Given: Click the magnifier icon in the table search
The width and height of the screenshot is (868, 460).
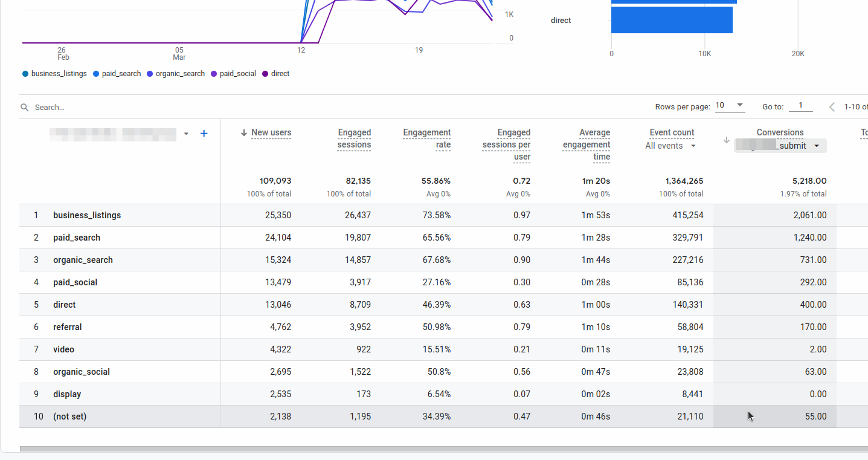Looking at the screenshot, I should (25, 107).
